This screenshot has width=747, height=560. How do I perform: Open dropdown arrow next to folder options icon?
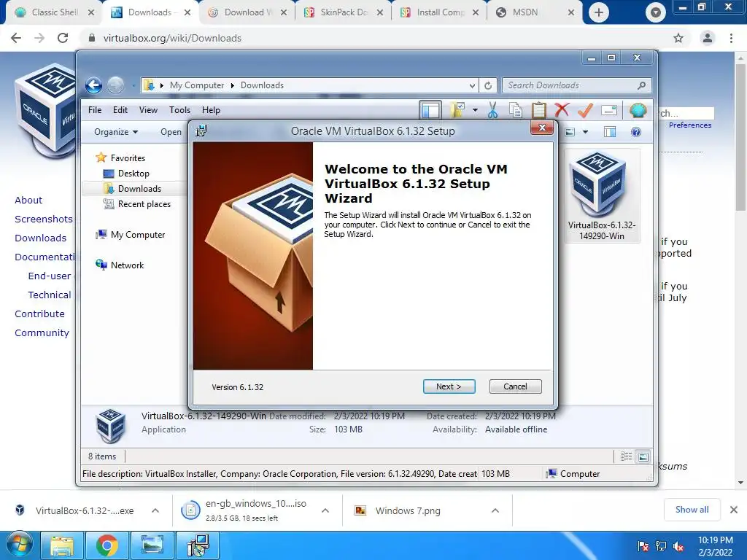[x=475, y=110]
